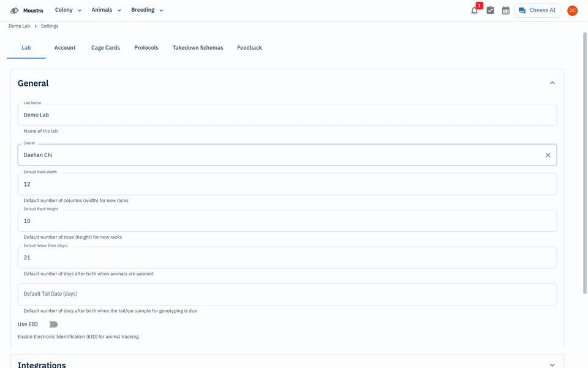Switch to the Protocols tab
Viewport: 588px width, 368px height.
(146, 48)
